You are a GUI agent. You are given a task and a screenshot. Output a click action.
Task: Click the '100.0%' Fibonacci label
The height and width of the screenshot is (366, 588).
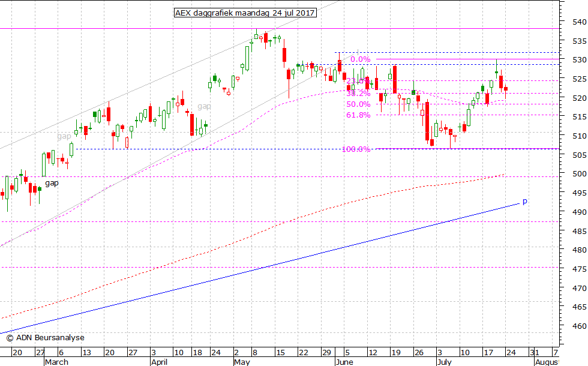356,149
